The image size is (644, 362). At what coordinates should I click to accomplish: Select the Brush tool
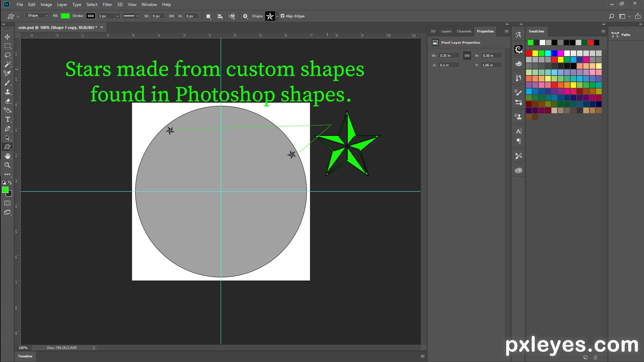pos(7,83)
